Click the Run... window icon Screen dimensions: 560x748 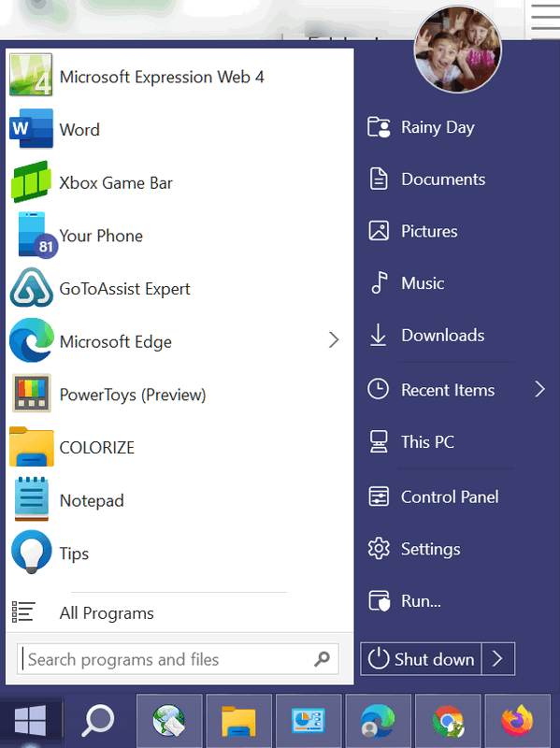tap(380, 600)
